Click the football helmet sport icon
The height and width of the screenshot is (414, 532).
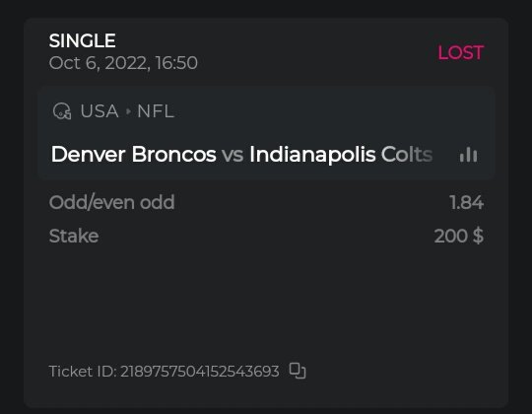point(62,111)
